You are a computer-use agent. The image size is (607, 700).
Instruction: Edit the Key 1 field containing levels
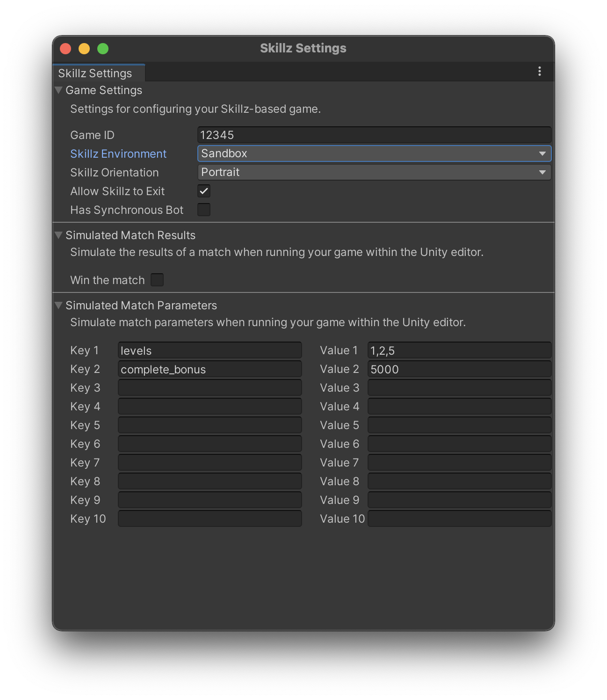[210, 350]
